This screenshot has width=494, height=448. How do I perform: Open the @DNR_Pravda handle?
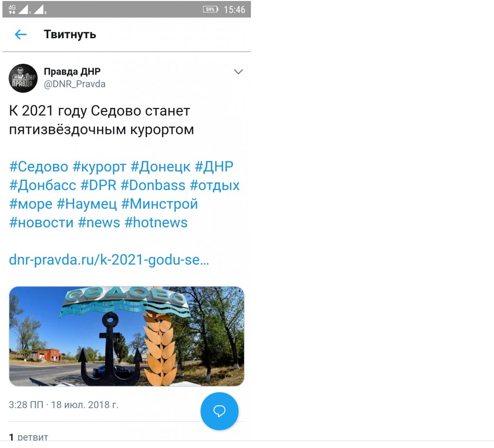pyautogui.click(x=75, y=84)
